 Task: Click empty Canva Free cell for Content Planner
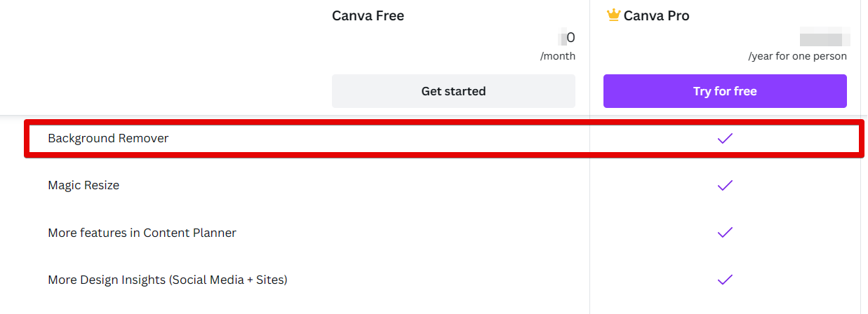coord(453,233)
